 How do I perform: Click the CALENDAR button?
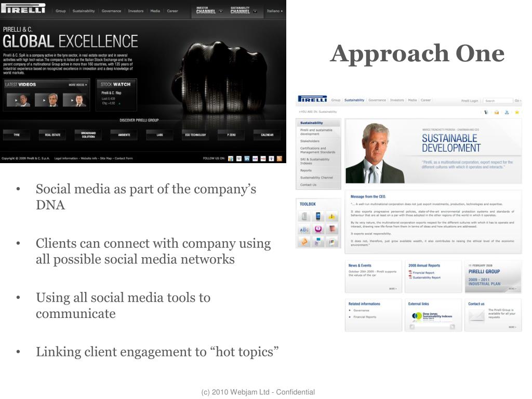click(267, 135)
